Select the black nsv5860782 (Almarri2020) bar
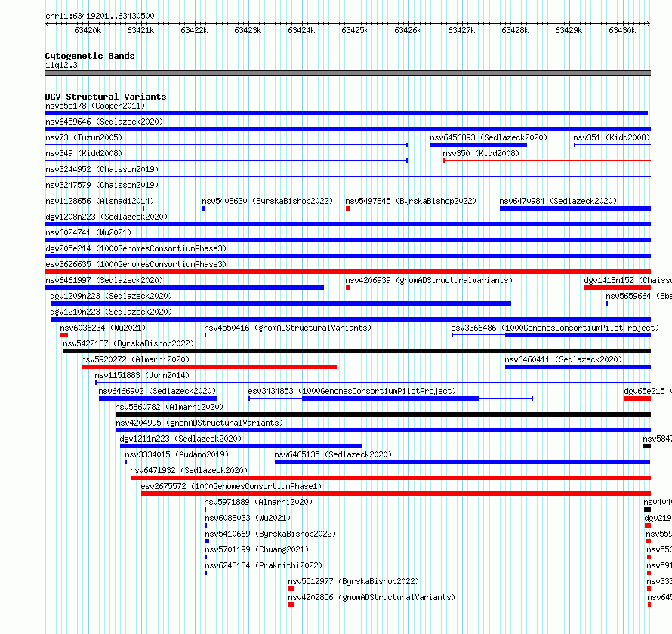Image resolution: width=672 pixels, height=634 pixels. [383, 414]
